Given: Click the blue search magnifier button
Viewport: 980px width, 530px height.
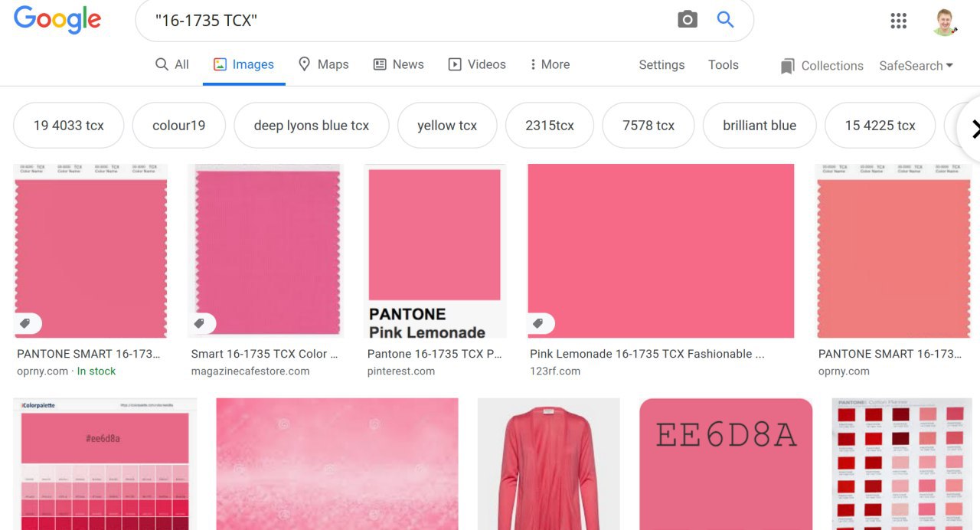Looking at the screenshot, I should (x=725, y=20).
